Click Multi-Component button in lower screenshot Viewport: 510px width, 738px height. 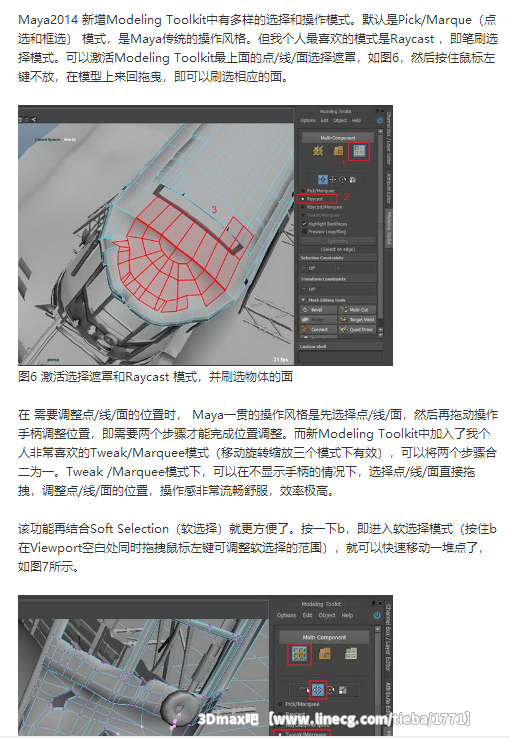point(324,637)
